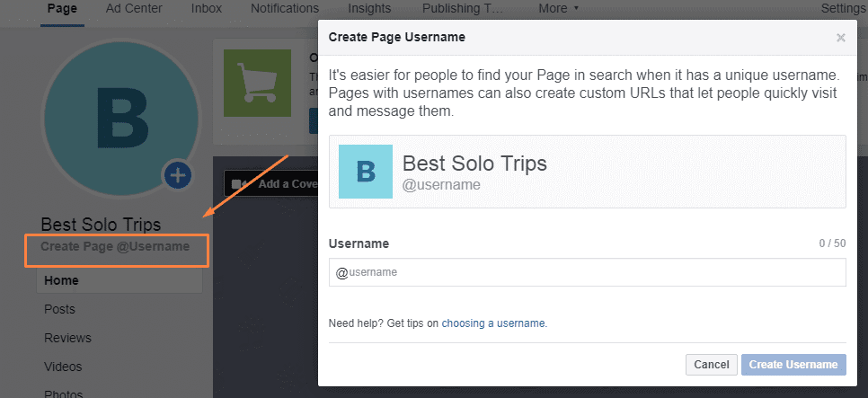Open the Inbox tab
The height and width of the screenshot is (398, 868).
tap(207, 8)
